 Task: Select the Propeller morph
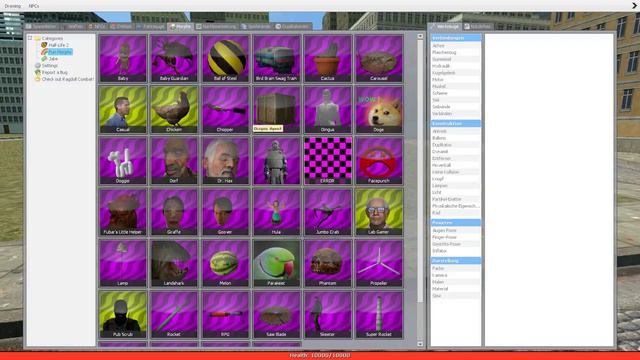coord(379,264)
